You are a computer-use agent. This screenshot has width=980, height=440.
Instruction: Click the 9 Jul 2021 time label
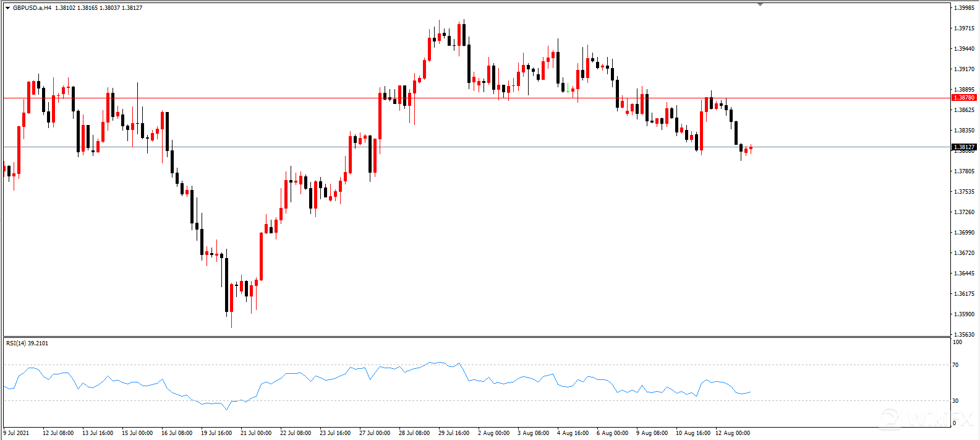tap(17, 433)
